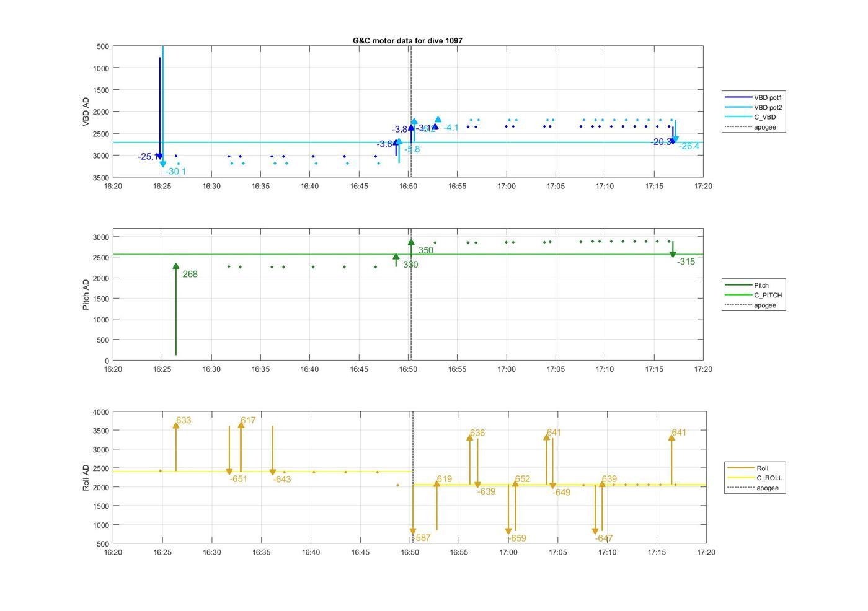The width and height of the screenshot is (868, 611).
Task: Click the pitch down-arrow marker above '-315'
Action: coord(673,255)
